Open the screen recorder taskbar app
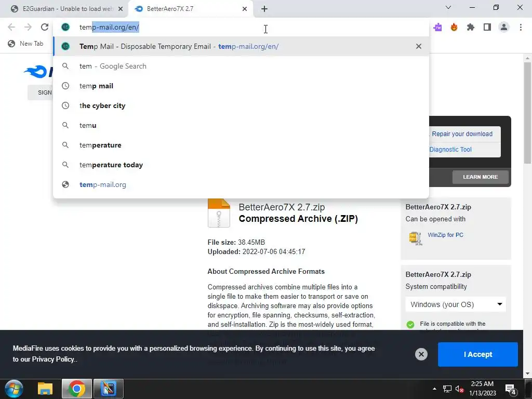Screen dimensions: 532x399 (x=109, y=389)
